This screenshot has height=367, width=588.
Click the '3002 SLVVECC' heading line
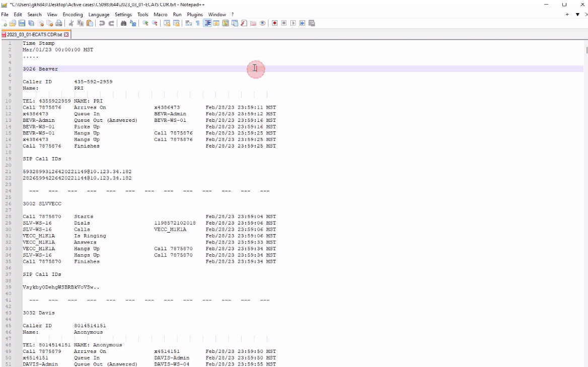click(x=42, y=203)
